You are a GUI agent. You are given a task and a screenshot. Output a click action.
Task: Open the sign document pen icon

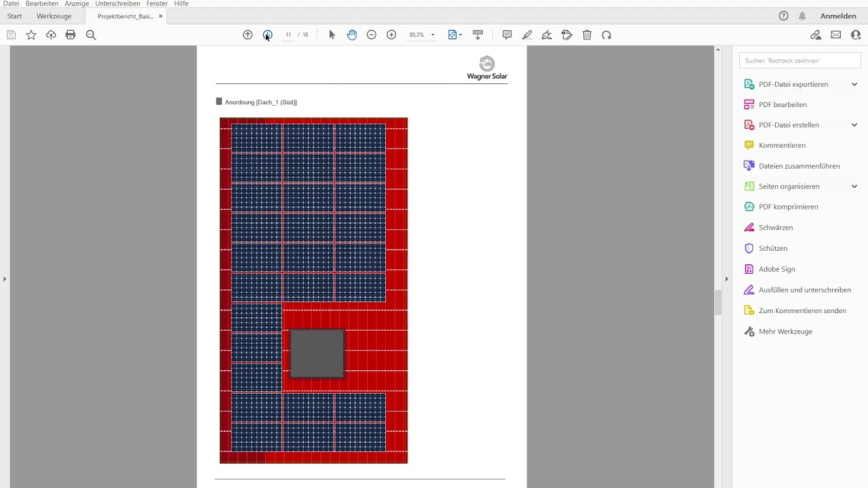point(547,35)
